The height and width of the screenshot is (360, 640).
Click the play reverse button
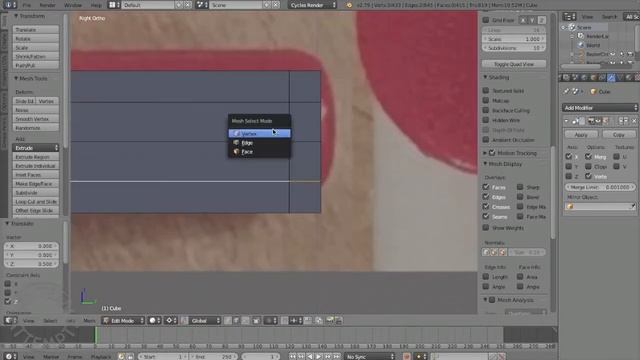[310, 357]
